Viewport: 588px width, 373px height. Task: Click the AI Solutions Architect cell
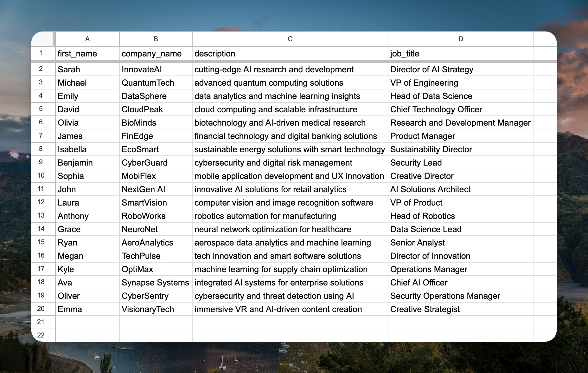click(x=461, y=189)
